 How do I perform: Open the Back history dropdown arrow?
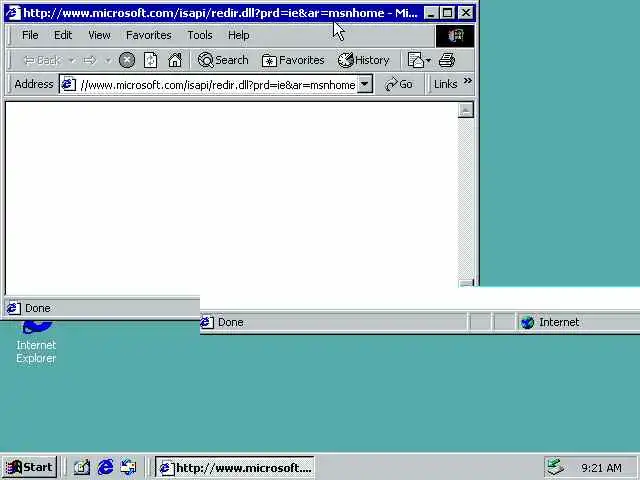coord(72,60)
